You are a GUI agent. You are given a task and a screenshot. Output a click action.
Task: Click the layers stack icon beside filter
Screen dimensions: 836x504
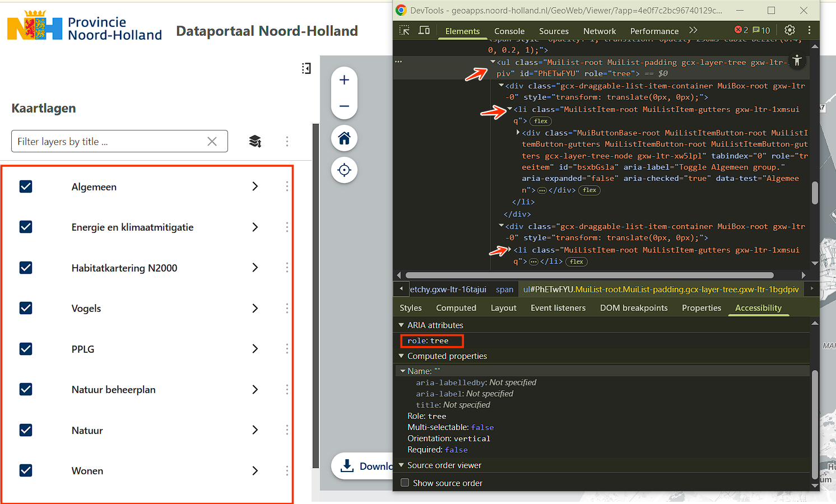(255, 141)
